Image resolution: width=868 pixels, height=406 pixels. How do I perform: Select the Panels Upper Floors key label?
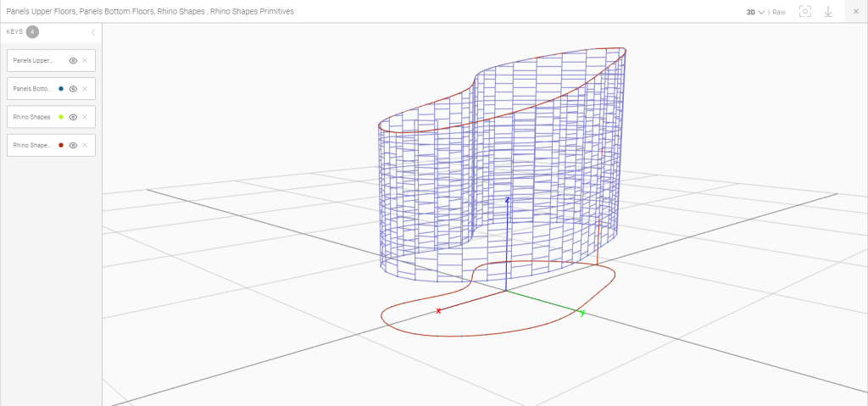pyautogui.click(x=33, y=61)
